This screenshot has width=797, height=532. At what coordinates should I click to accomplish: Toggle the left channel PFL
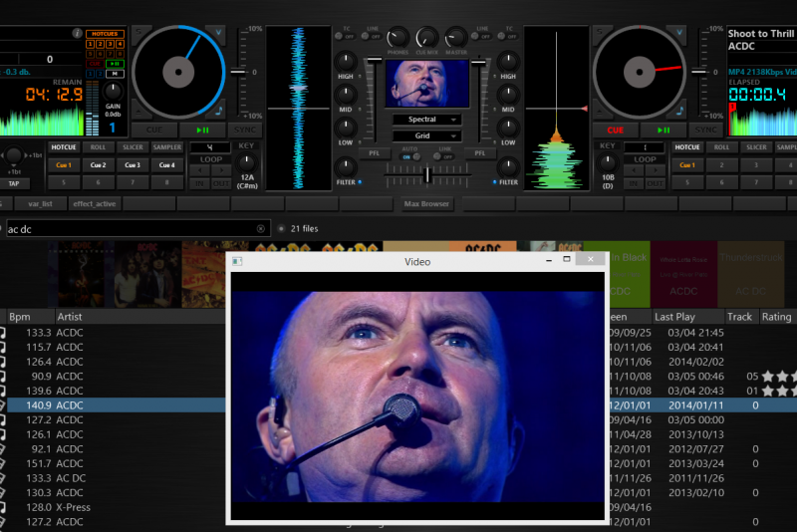(x=375, y=153)
